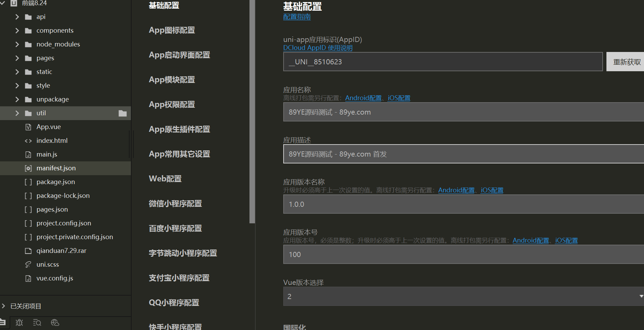The image size is (644, 330).
Task: Expand the node_modules folder
Action: [x=17, y=44]
